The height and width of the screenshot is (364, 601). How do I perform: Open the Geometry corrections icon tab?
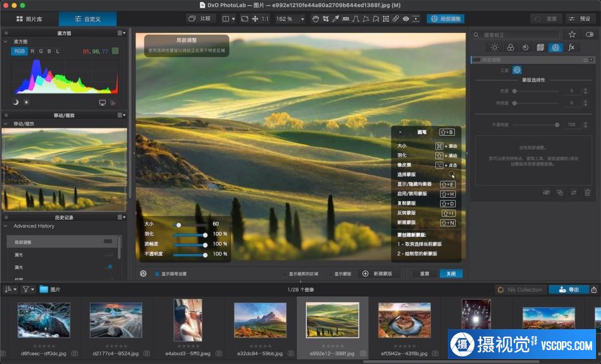(540, 47)
